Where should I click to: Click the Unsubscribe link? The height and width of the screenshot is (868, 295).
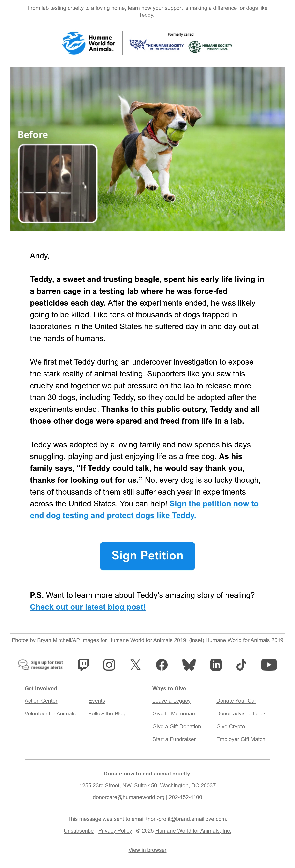click(79, 831)
